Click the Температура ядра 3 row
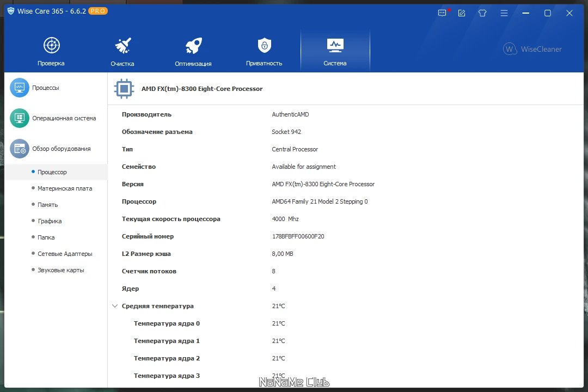The height and width of the screenshot is (392, 588). pyautogui.click(x=345, y=376)
